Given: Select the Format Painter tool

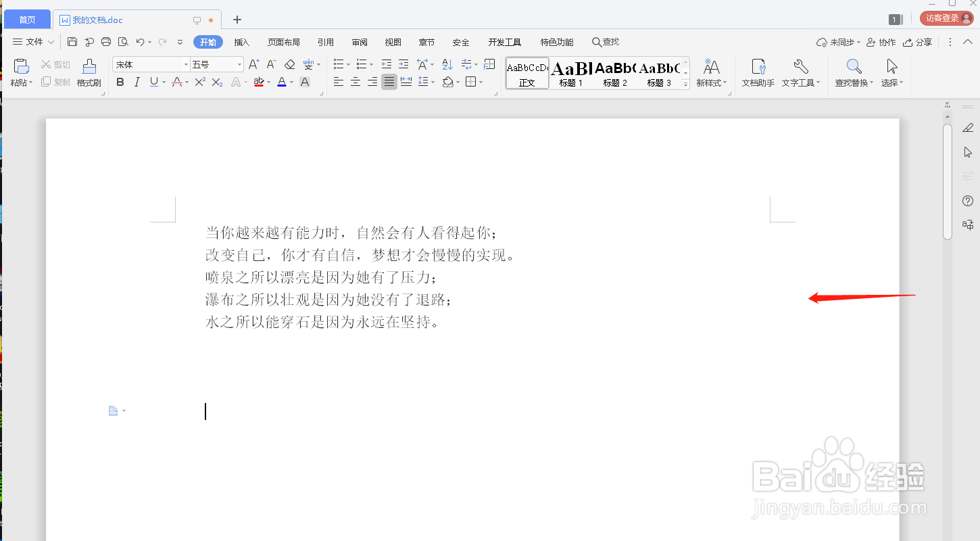Looking at the screenshot, I should point(89,73).
